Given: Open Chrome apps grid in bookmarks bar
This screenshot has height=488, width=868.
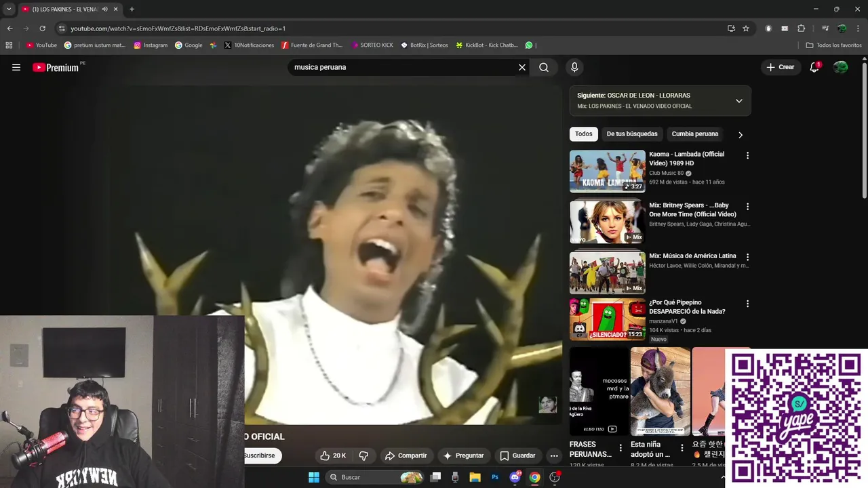Looking at the screenshot, I should 9,45.
